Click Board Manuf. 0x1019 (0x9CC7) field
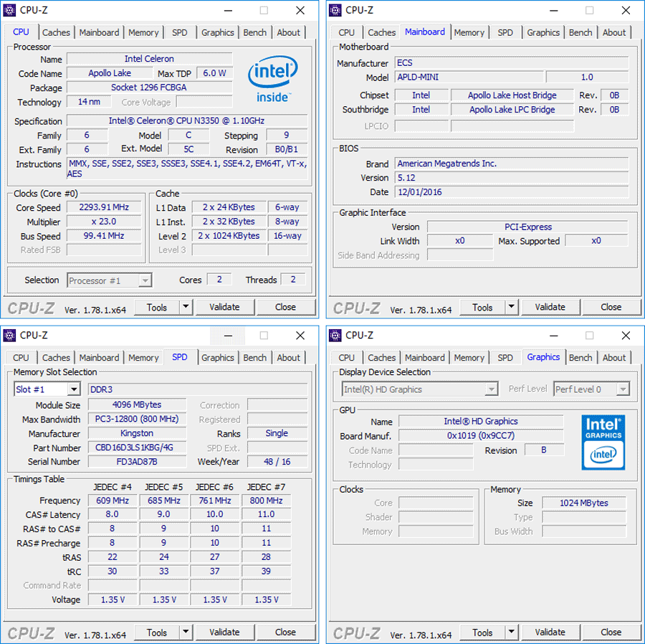 481,436
